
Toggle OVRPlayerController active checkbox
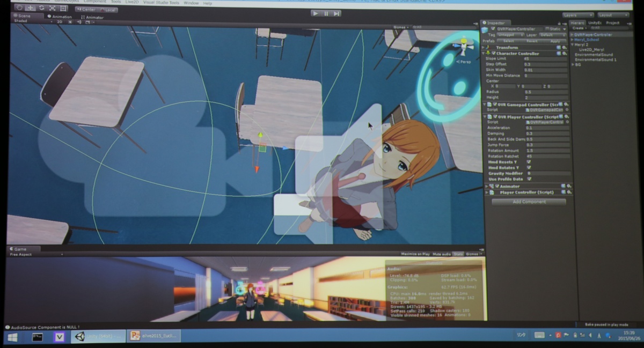pos(493,29)
